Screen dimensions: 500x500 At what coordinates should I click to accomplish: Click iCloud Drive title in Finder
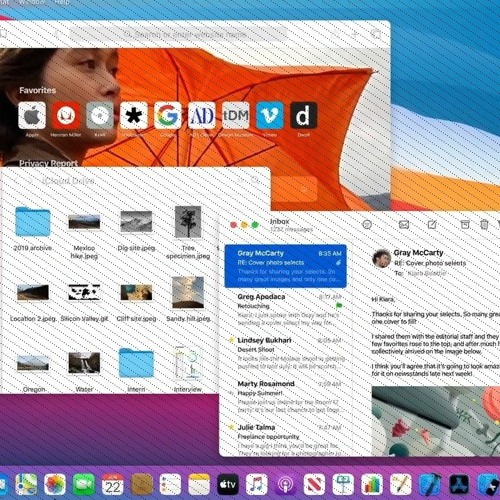coord(68,181)
